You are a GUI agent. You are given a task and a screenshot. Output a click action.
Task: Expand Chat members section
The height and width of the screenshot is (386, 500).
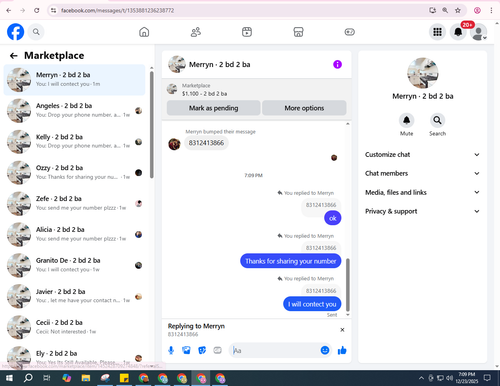[x=422, y=173]
